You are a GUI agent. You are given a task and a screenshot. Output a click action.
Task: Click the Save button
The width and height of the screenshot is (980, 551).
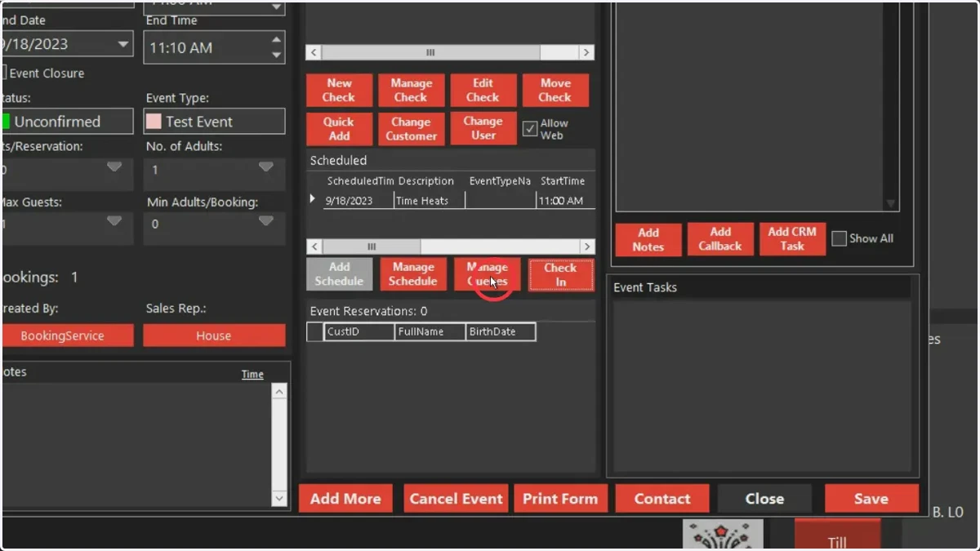tap(871, 499)
